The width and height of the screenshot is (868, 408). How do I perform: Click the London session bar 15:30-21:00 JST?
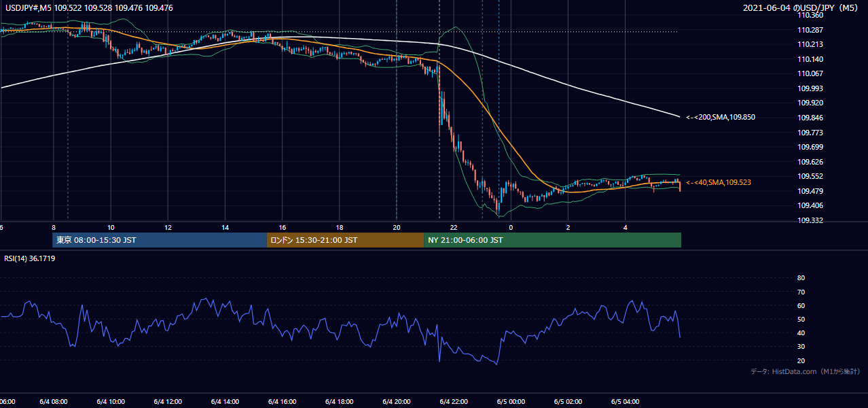tap(345, 240)
